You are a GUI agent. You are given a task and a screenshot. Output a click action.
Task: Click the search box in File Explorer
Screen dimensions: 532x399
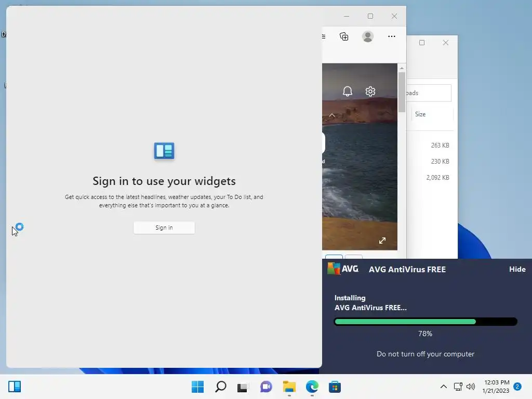(x=429, y=93)
